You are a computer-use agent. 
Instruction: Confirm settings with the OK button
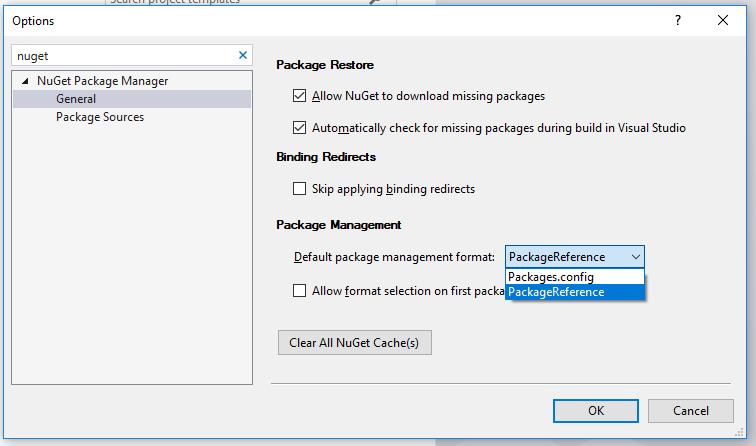(x=596, y=410)
